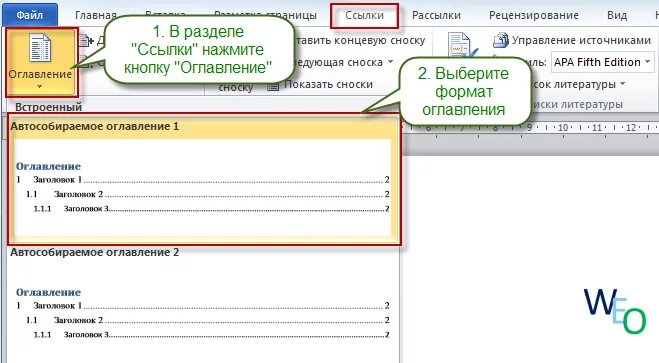The image size is (659, 363).
Task: Click the Управление источниками icon
Action: (x=501, y=40)
